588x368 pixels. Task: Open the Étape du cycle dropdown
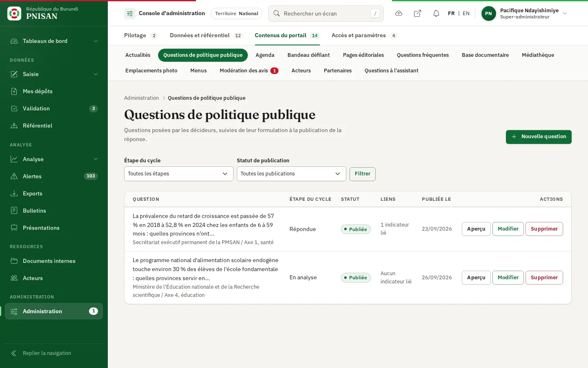pos(179,174)
